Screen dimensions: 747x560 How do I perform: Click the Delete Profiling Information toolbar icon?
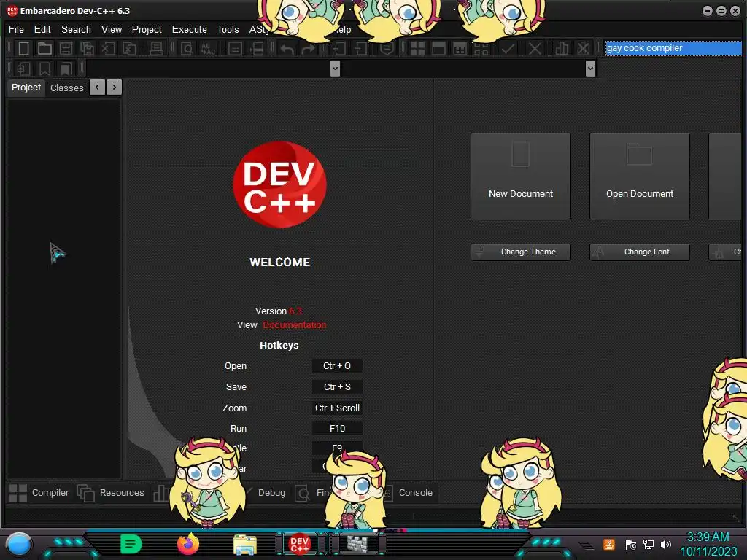(x=583, y=49)
